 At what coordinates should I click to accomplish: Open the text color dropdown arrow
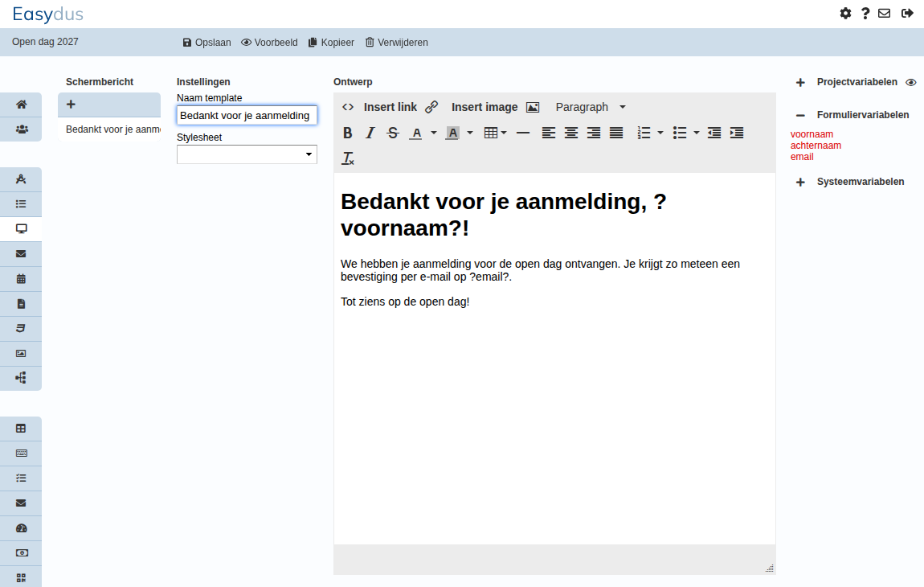[x=434, y=133]
